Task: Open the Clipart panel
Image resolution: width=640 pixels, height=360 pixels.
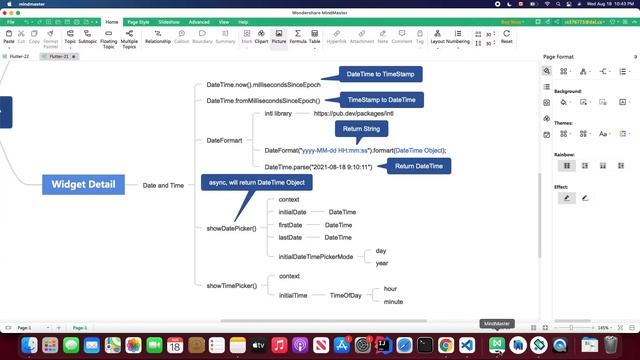Action: [261, 36]
